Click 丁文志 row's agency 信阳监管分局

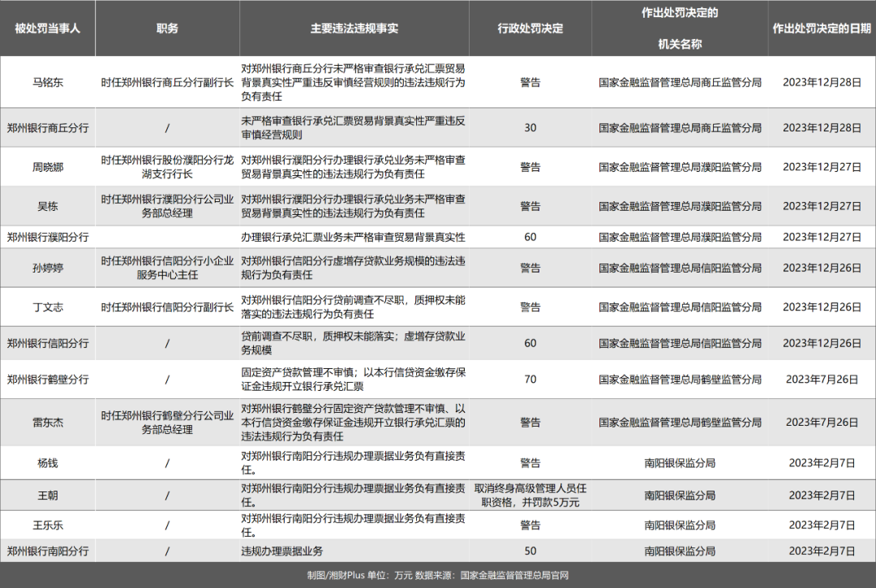click(x=680, y=307)
